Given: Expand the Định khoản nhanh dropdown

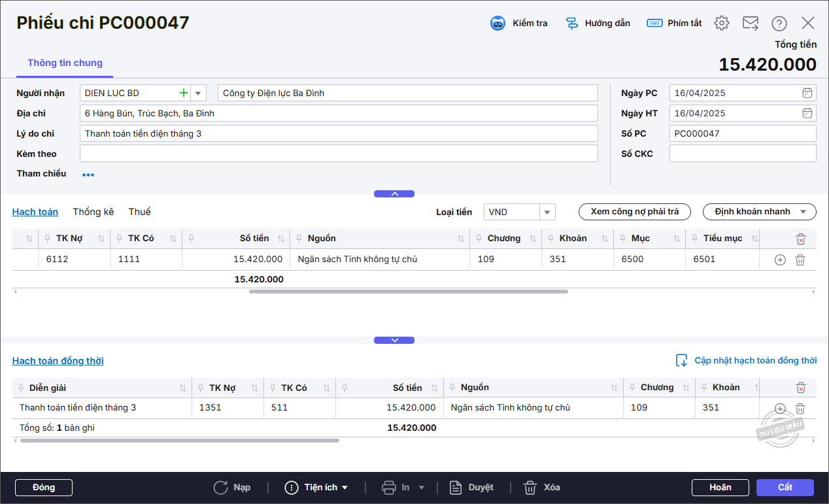Looking at the screenshot, I should point(804,212).
